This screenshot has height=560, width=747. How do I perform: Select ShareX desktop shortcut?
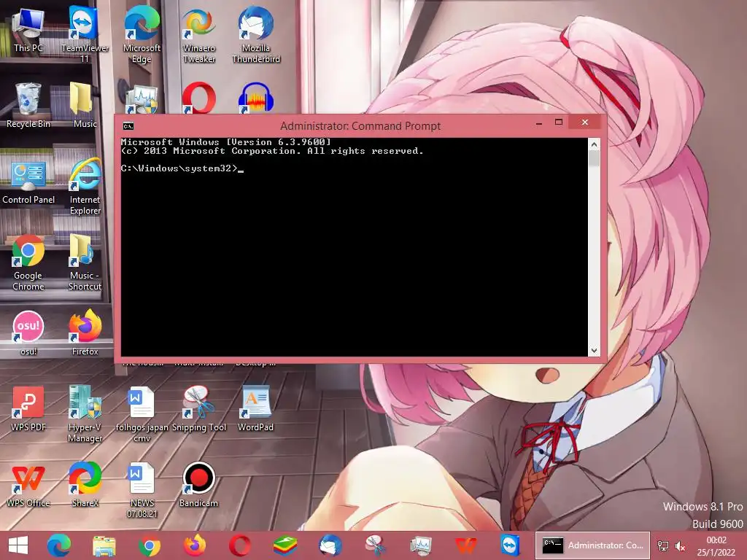coord(85,484)
